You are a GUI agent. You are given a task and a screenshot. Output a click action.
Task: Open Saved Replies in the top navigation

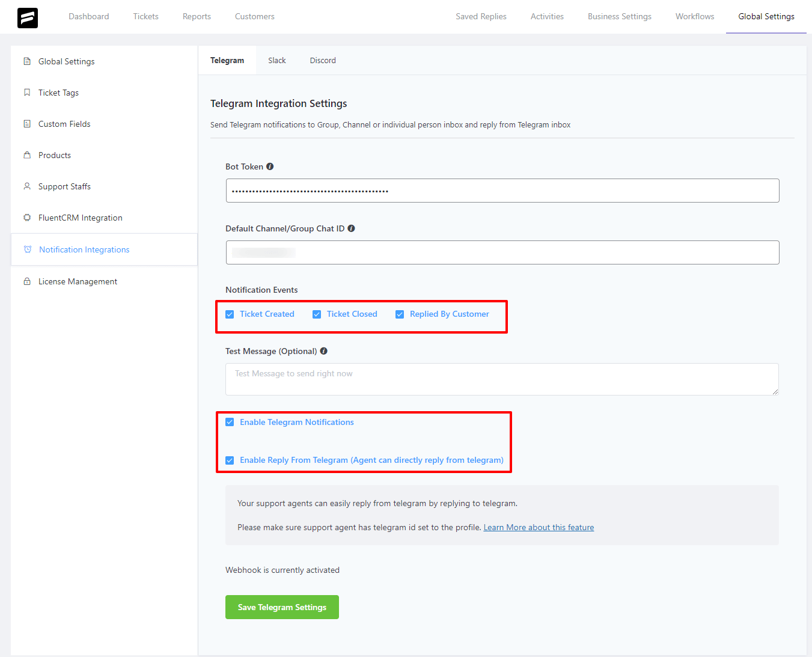coord(481,16)
